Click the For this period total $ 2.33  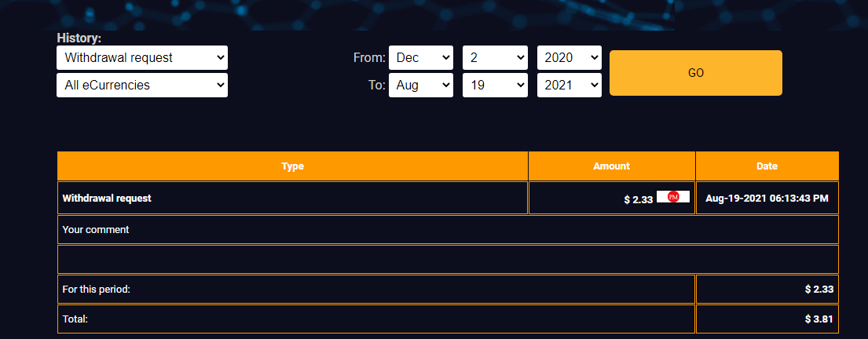pos(819,290)
